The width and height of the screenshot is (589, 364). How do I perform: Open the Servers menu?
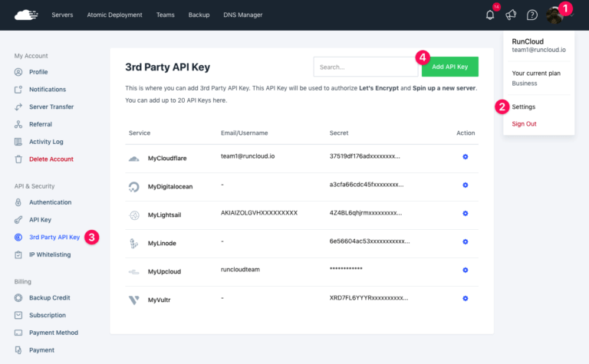tap(62, 15)
